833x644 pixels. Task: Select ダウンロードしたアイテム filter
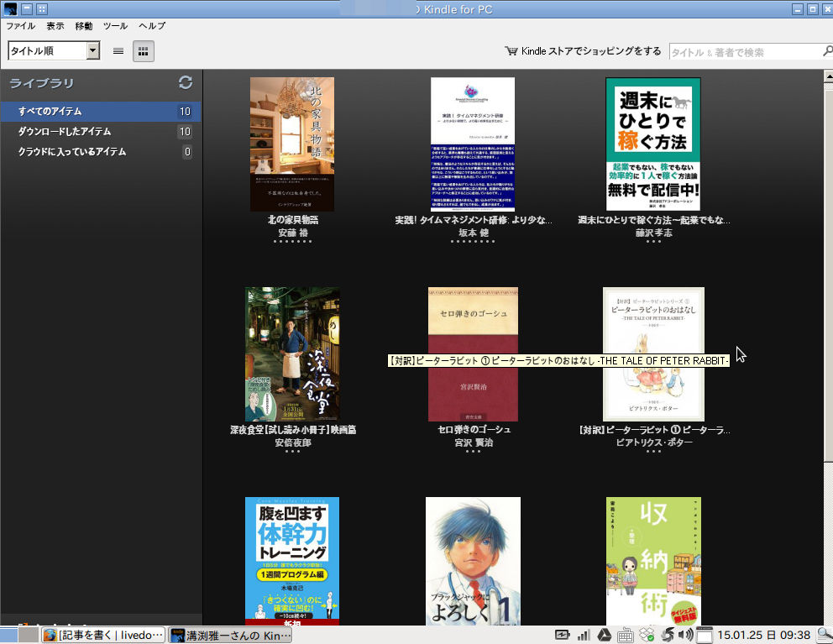click(101, 132)
